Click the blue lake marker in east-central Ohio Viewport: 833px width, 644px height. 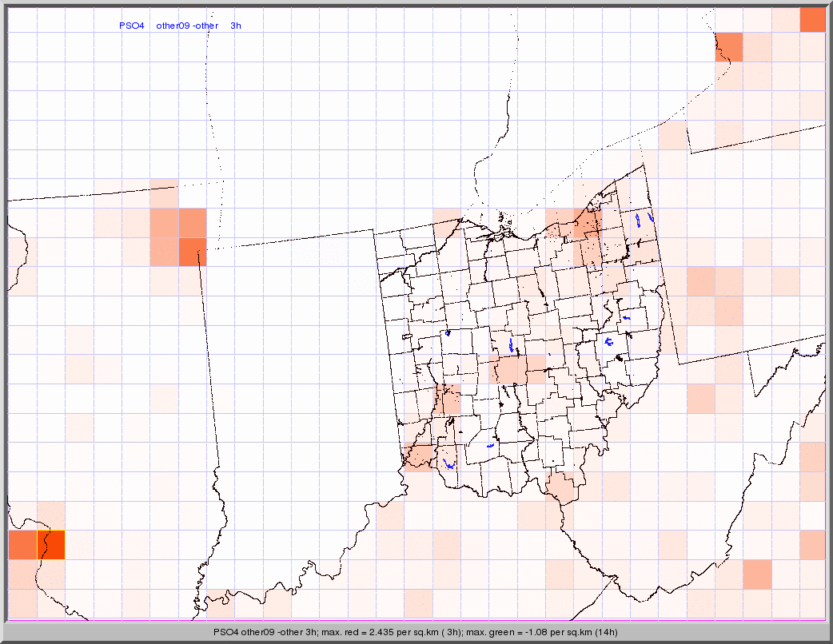pyautogui.click(x=609, y=342)
